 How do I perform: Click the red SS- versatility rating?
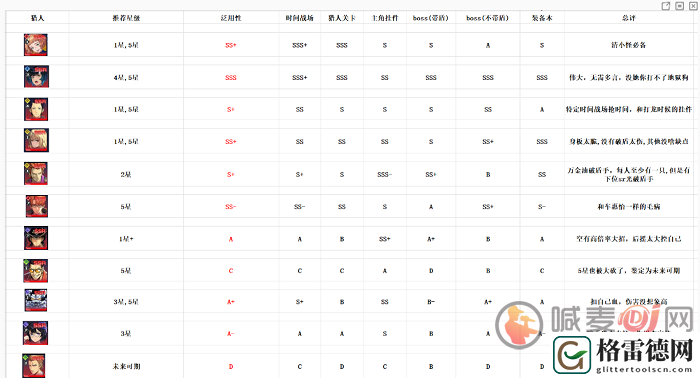pyautogui.click(x=231, y=207)
